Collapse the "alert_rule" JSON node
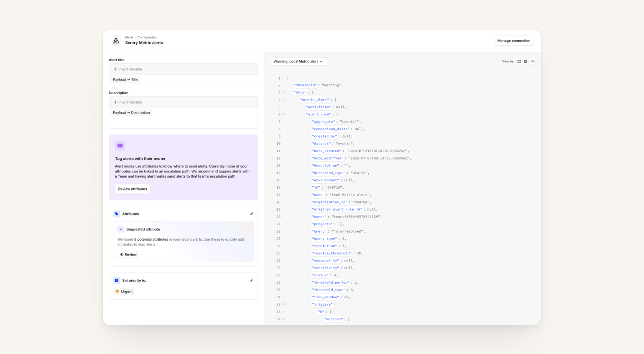 [284, 114]
